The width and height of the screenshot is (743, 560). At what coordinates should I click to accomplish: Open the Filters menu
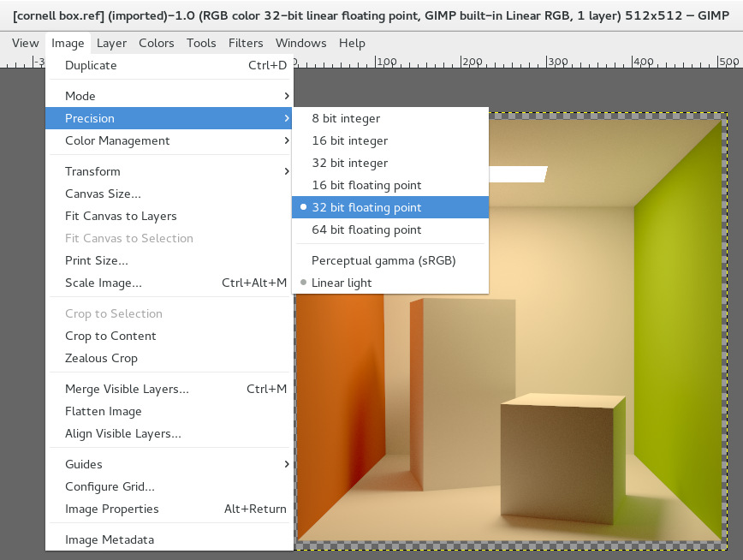(x=246, y=43)
